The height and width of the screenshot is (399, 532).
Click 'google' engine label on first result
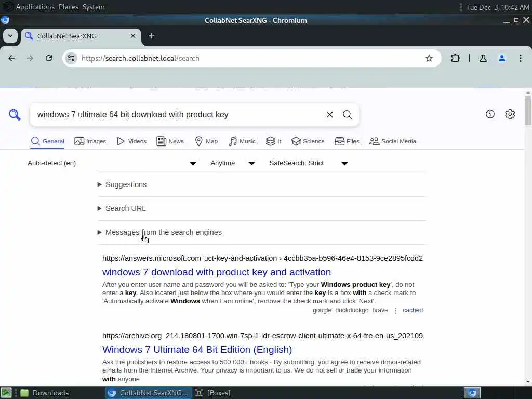[x=322, y=310]
